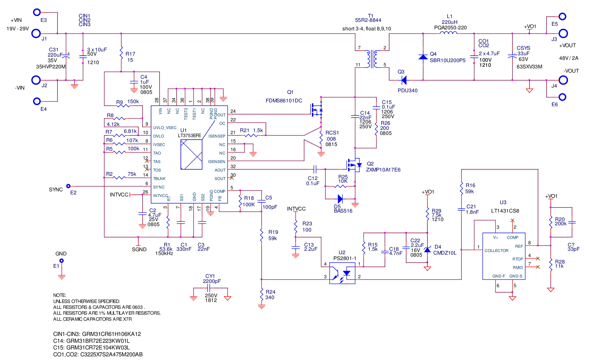Select the CY1 2200pF capacitor symbol

coord(209,288)
